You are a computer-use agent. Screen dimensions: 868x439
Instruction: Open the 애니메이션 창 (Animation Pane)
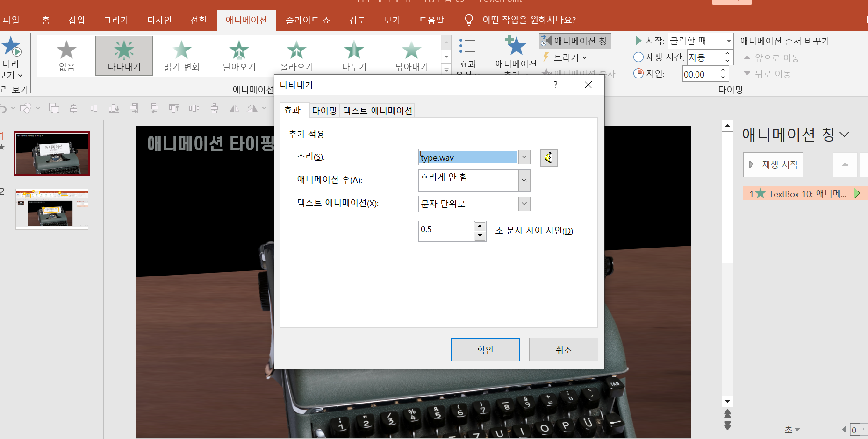pyautogui.click(x=574, y=41)
